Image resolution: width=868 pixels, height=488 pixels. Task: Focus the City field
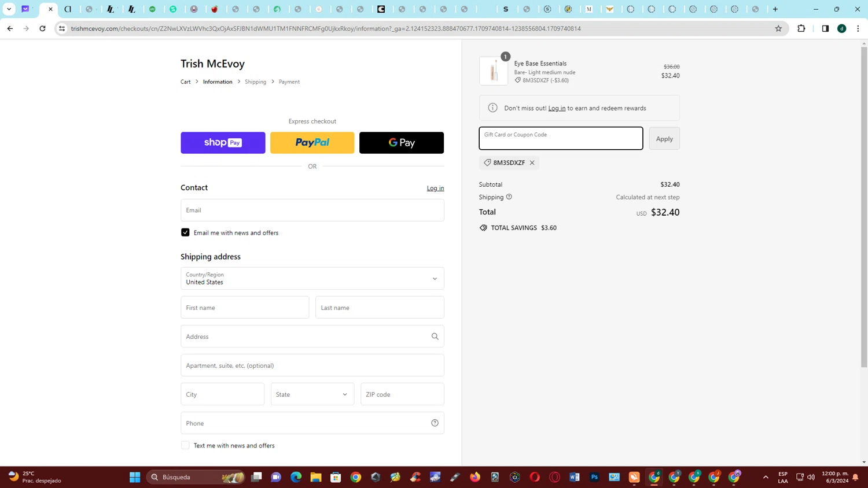coord(222,394)
